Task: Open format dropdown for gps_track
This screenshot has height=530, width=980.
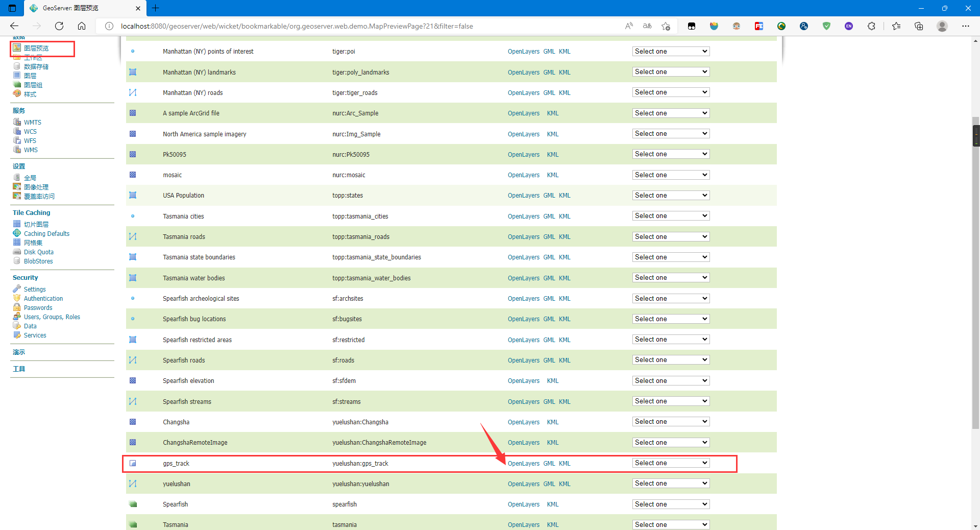Action: tap(671, 463)
